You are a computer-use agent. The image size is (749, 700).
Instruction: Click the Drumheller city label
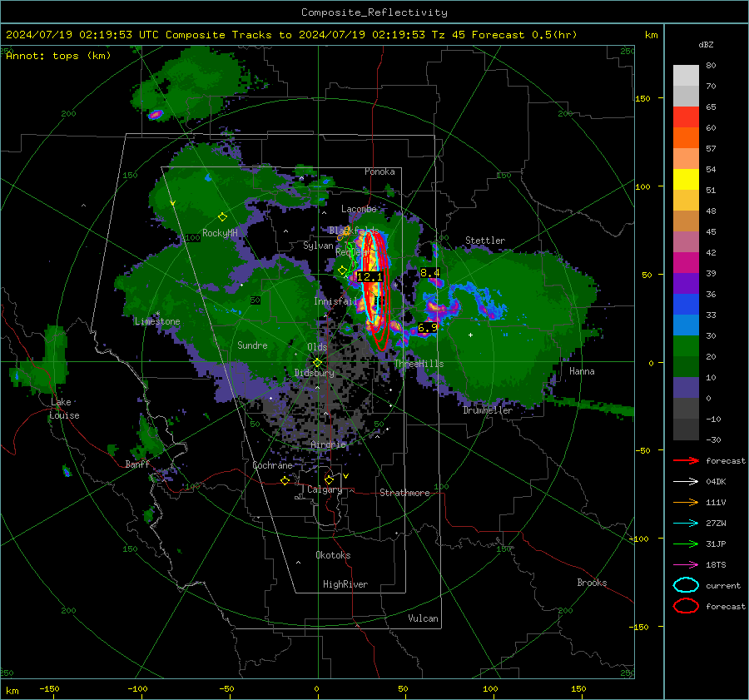pyautogui.click(x=488, y=410)
